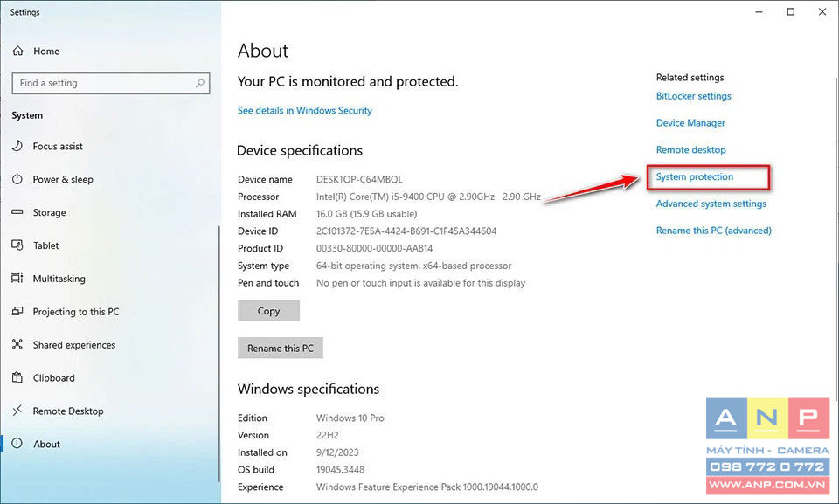Viewport: 839px width, 504px height.
Task: Click installed RAM value 16.0 GB
Action: pyautogui.click(x=366, y=213)
